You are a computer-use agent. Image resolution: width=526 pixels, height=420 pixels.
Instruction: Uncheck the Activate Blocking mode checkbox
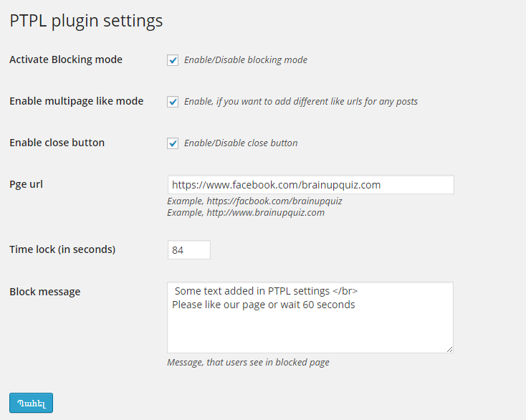(173, 60)
